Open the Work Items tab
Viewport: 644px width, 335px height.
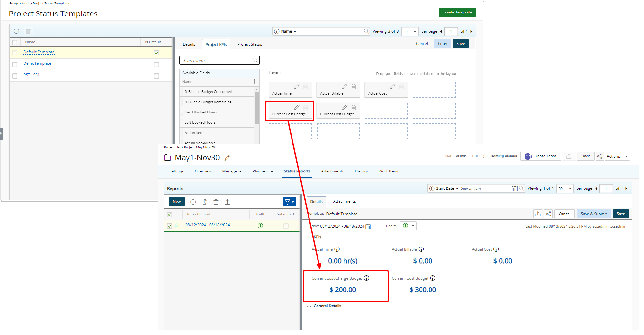click(388, 171)
